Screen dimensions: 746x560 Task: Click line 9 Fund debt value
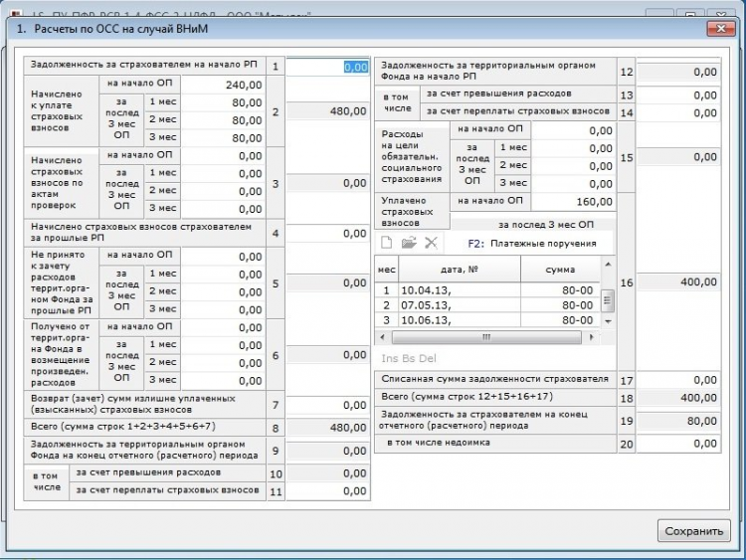click(328, 451)
